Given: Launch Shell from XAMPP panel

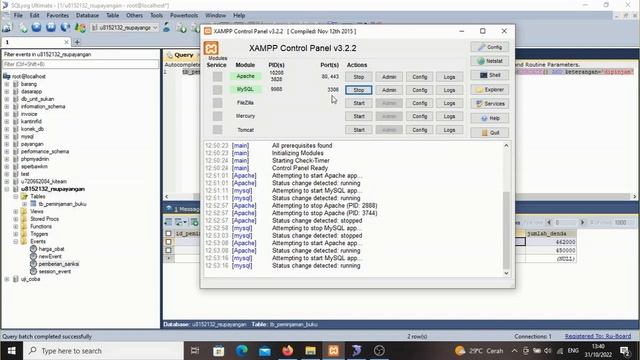Looking at the screenshot, I should pyautogui.click(x=489, y=75).
